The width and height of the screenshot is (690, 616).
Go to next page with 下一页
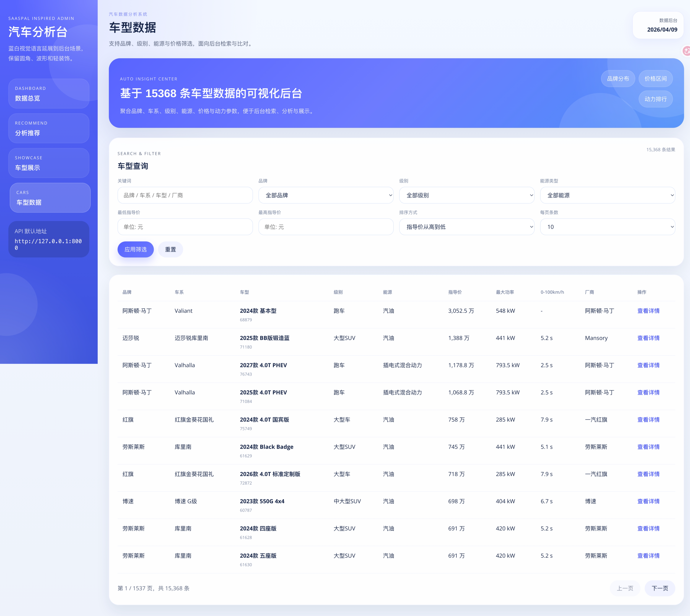pos(660,588)
